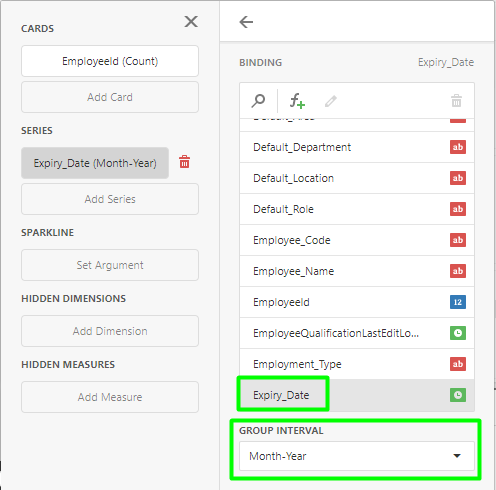Go back using the left arrow icon
Image resolution: width=496 pixels, height=490 pixels.
pyautogui.click(x=246, y=22)
